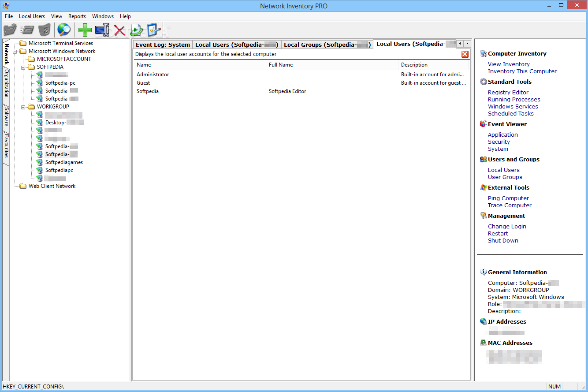The height and width of the screenshot is (392, 588).
Task: Open the Application event log link
Action: point(503,134)
